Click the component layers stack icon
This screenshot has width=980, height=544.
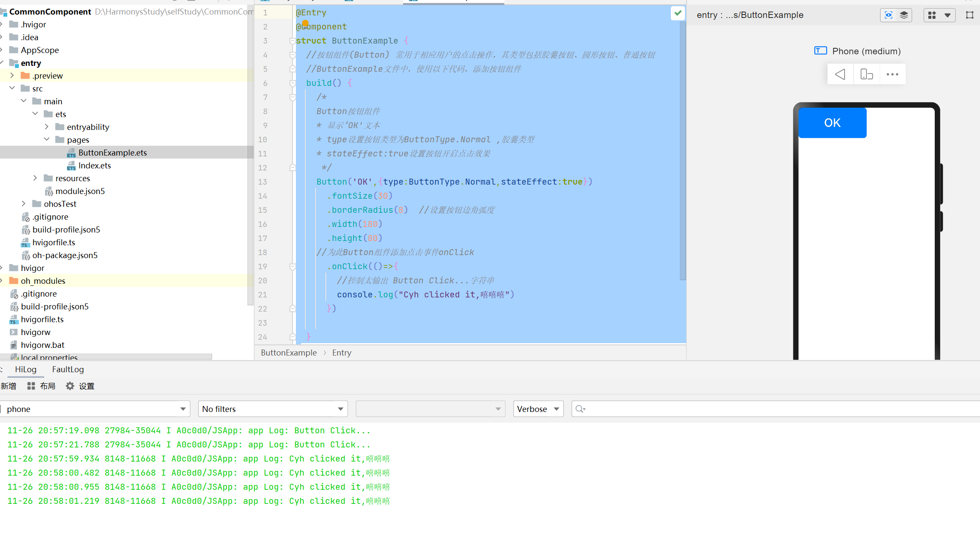click(x=904, y=15)
